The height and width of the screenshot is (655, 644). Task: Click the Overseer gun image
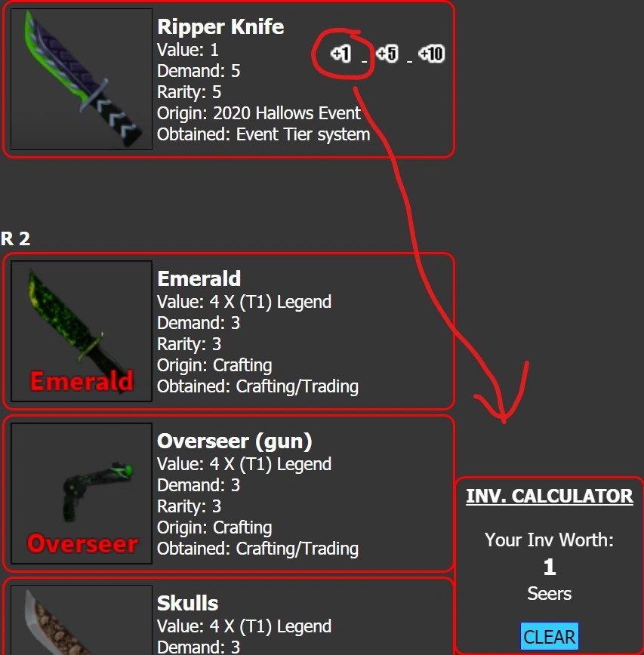tap(82, 494)
